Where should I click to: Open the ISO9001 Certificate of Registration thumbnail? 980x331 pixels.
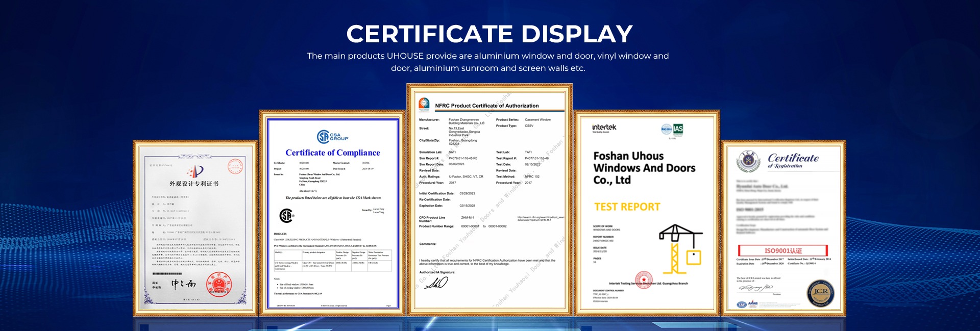pyautogui.click(x=783, y=227)
